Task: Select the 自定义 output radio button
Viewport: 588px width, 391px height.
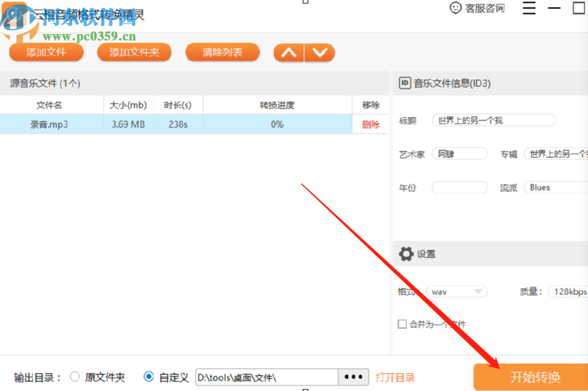Action: click(148, 376)
